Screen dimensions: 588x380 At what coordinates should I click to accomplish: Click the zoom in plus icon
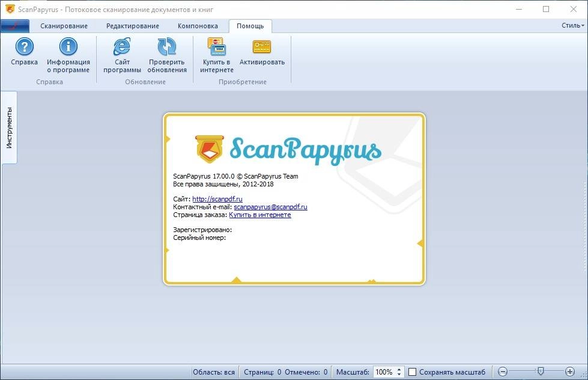[569, 372]
